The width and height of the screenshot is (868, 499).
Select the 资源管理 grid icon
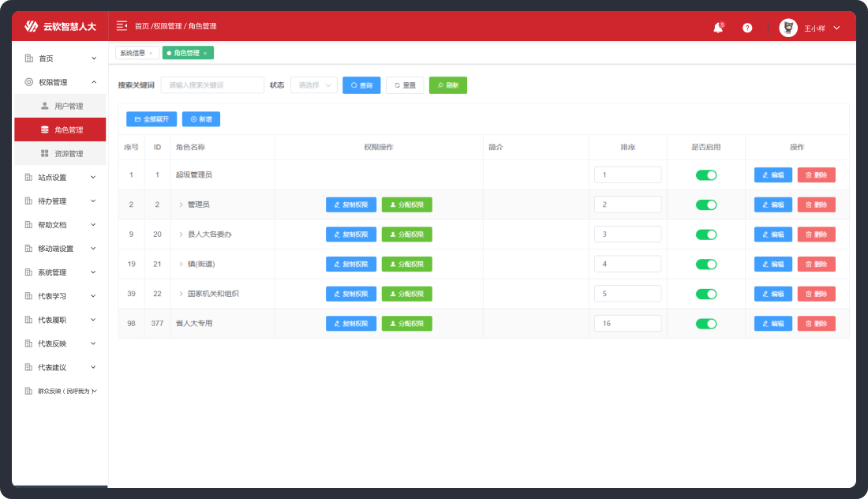point(43,152)
